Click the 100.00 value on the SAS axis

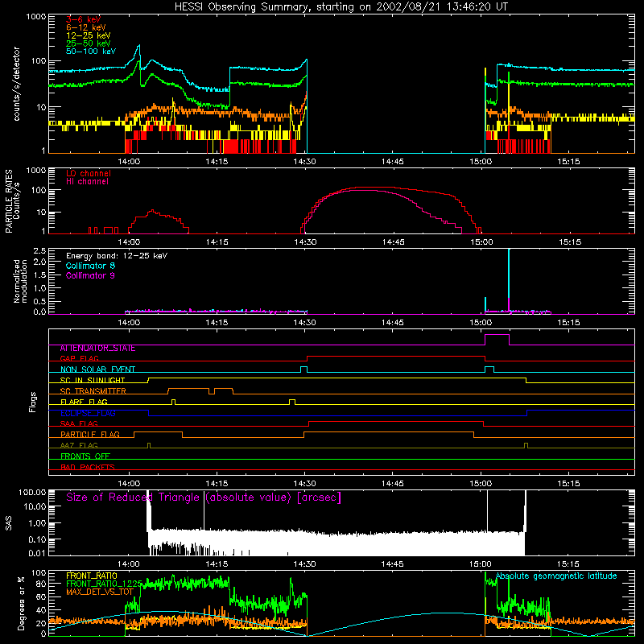pyautogui.click(x=32, y=492)
